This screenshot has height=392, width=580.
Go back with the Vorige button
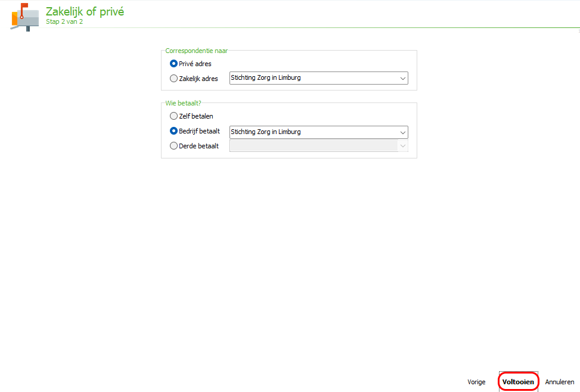coord(476,382)
